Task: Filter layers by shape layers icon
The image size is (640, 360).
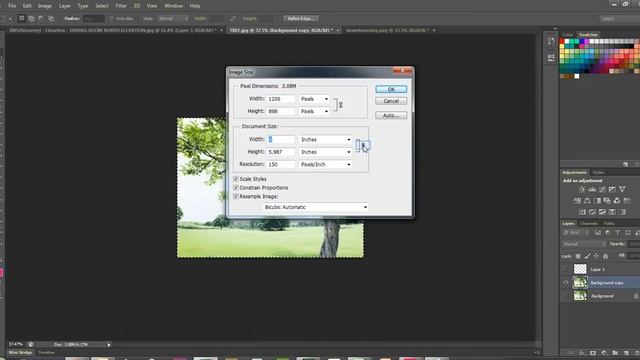Action: point(627,233)
